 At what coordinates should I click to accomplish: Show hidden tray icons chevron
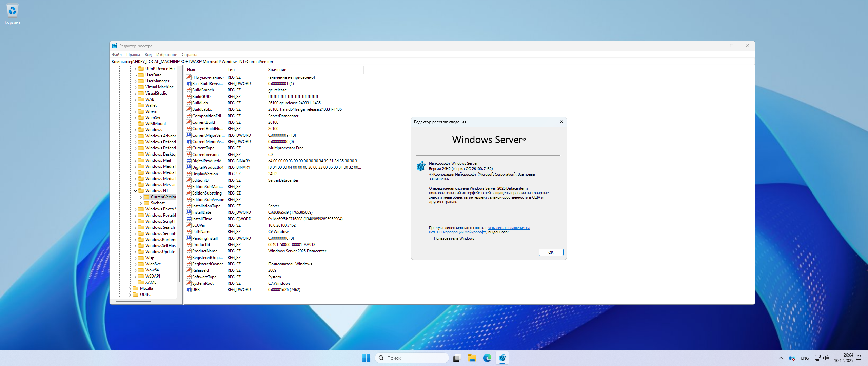coord(781,358)
